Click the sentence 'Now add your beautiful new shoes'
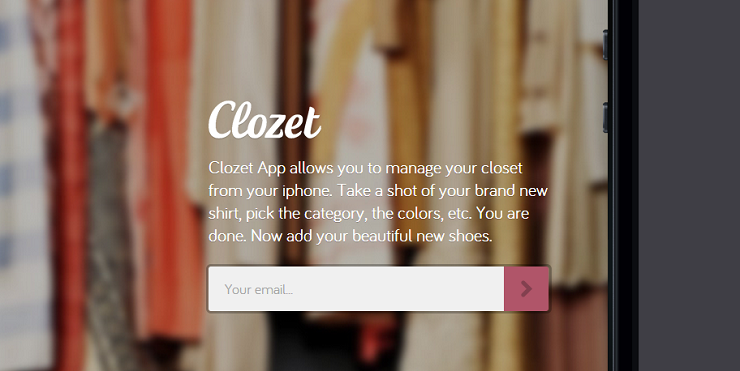 pyautogui.click(x=371, y=236)
